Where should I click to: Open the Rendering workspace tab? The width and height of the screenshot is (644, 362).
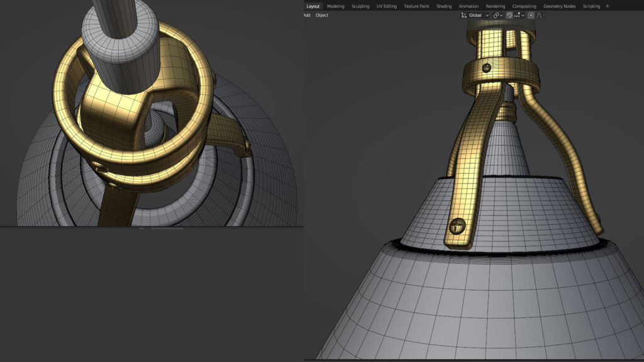tap(496, 6)
